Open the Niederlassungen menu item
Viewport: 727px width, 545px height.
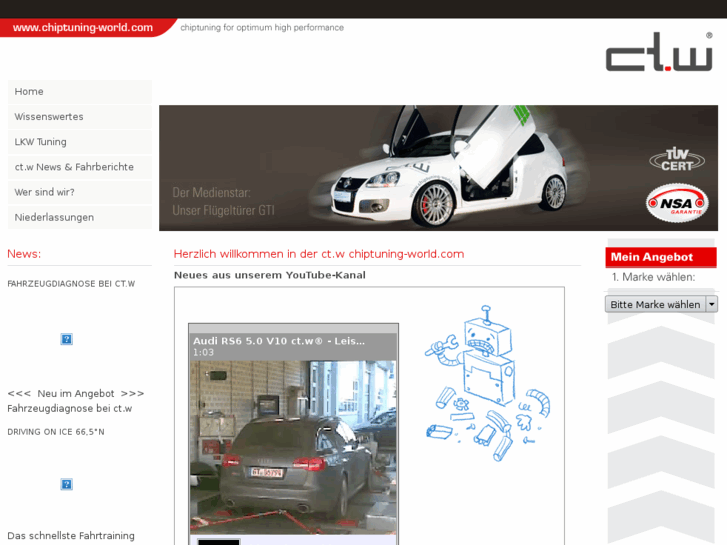[80, 217]
